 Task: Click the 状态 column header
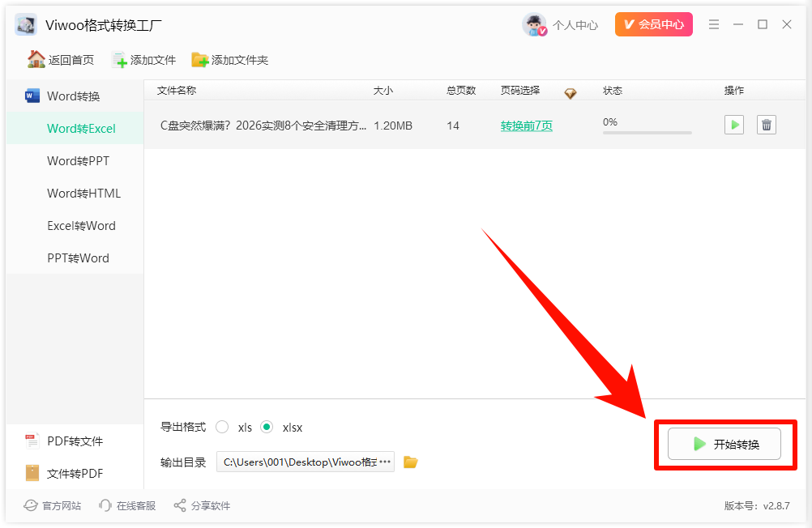613,91
